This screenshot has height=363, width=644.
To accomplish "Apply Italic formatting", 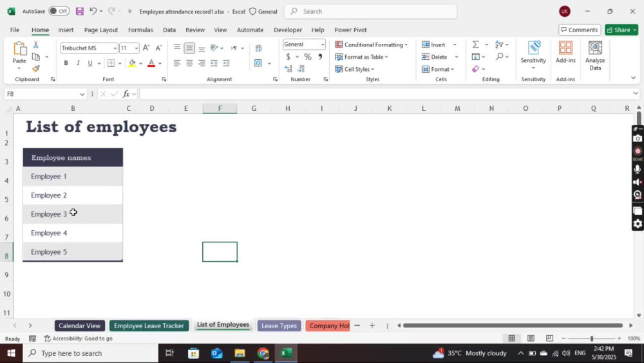I will click(78, 63).
